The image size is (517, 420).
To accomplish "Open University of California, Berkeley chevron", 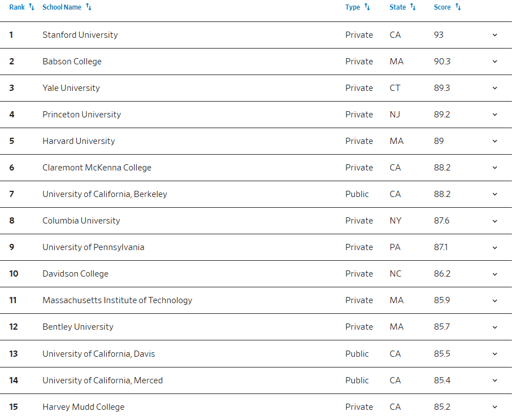I will (x=495, y=194).
